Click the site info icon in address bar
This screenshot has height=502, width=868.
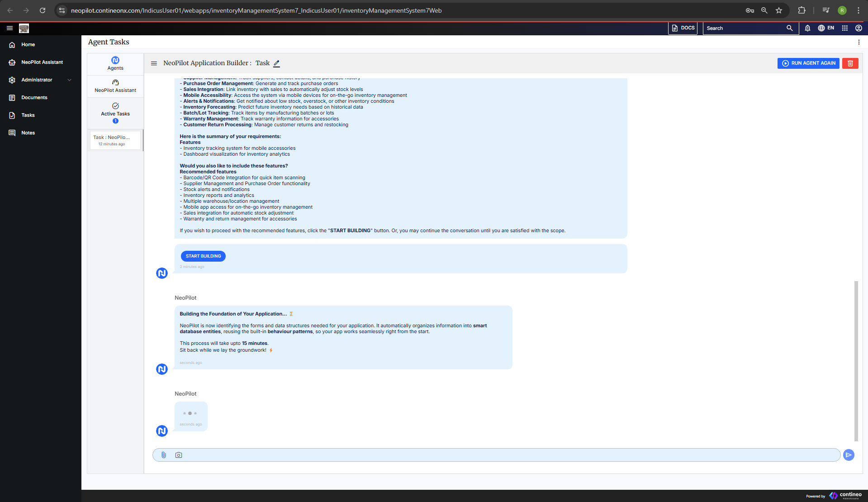[62, 10]
